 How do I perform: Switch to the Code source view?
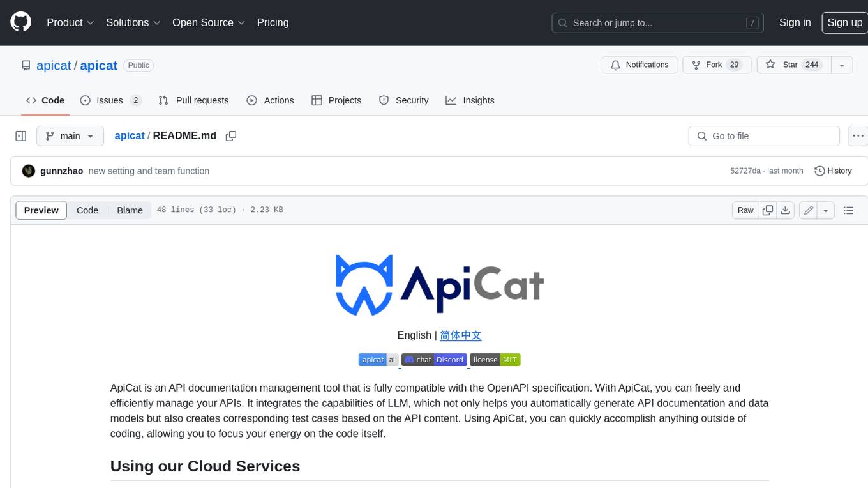coord(87,210)
